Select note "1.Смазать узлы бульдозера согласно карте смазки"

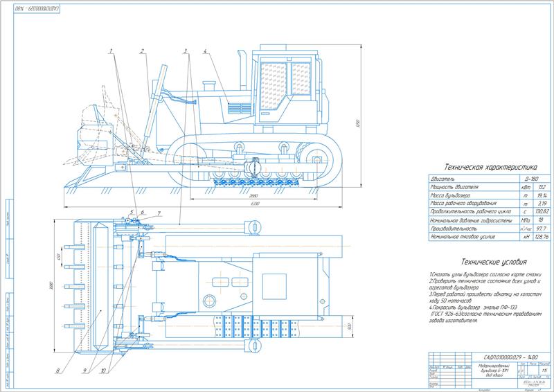click(485, 275)
